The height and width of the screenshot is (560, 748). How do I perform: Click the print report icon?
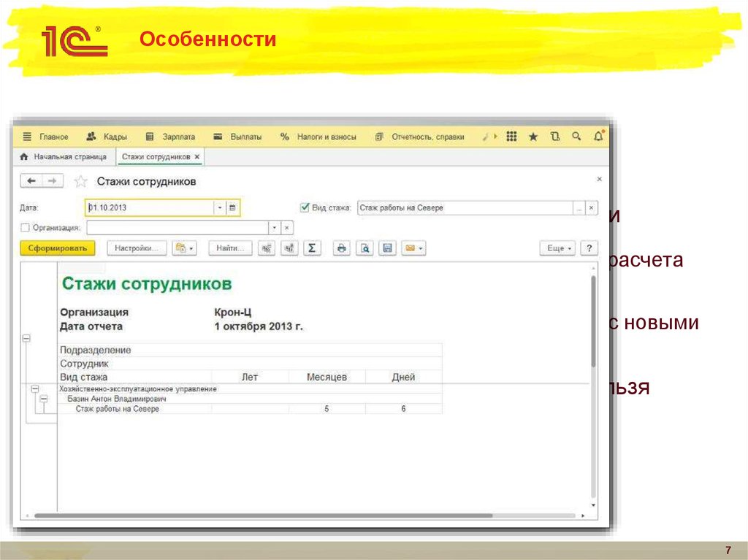point(340,248)
